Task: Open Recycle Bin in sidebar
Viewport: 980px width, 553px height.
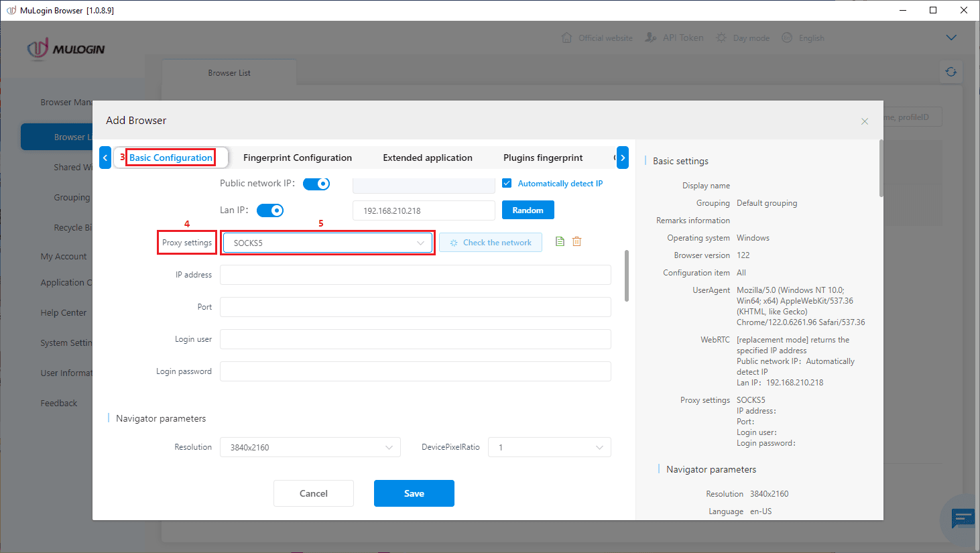Action: 73,227
